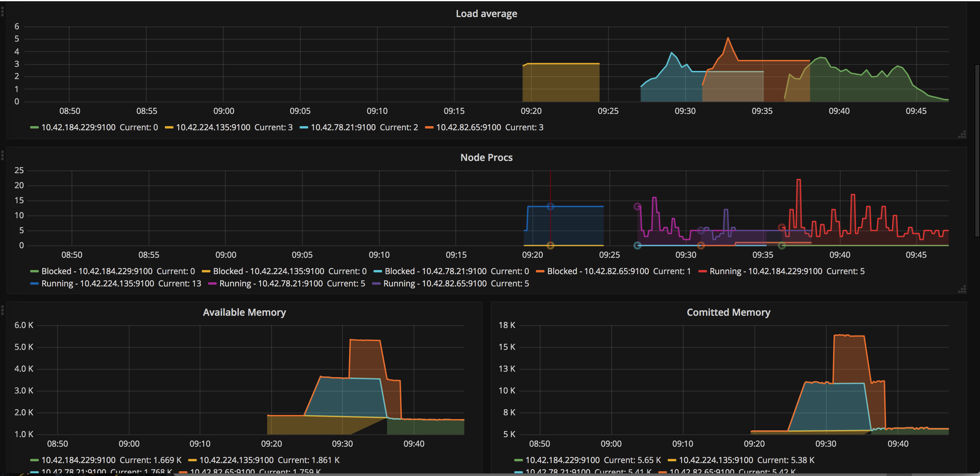Open color picker for orange 10.42.82.65:9100 Load average swatch
This screenshot has width=980, height=476.
(x=429, y=128)
